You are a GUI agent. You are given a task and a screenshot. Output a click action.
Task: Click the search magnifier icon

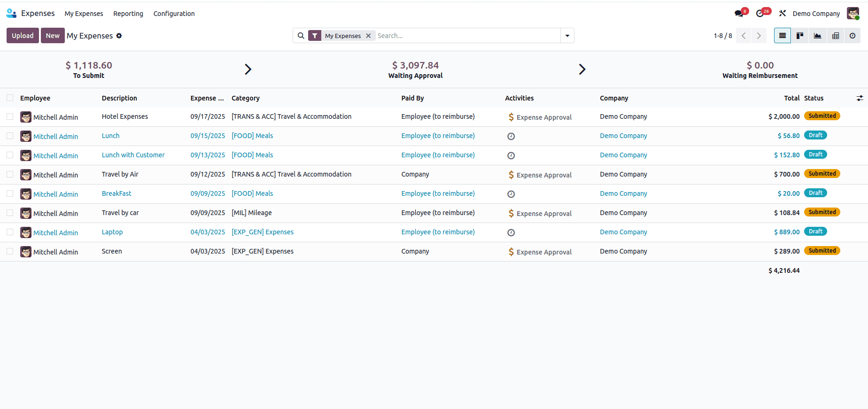pos(301,36)
